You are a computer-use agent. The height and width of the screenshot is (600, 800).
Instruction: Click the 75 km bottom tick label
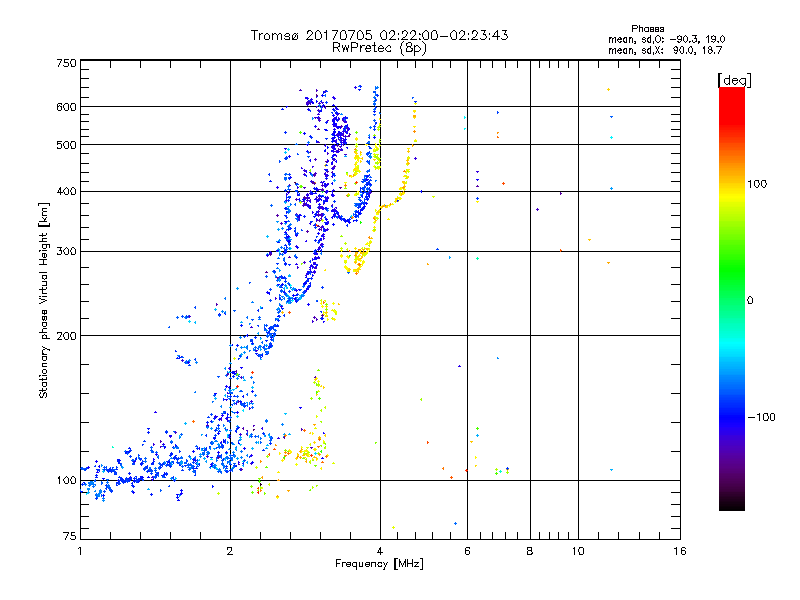pos(69,536)
